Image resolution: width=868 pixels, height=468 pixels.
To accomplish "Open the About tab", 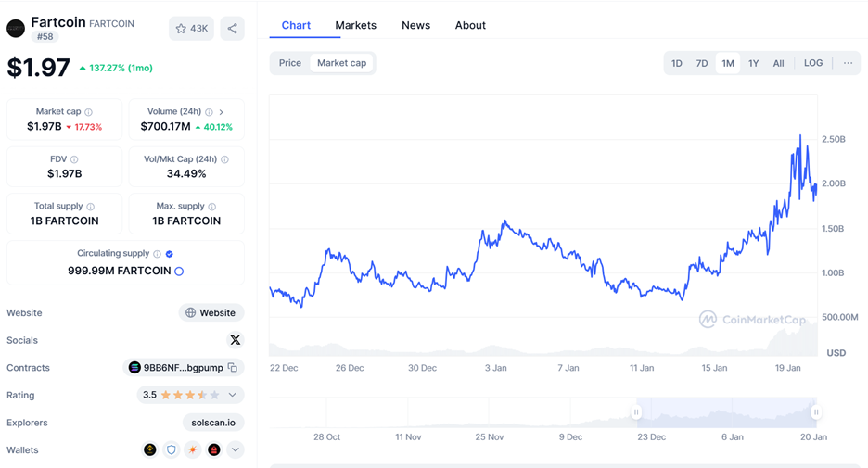I will click(x=470, y=25).
